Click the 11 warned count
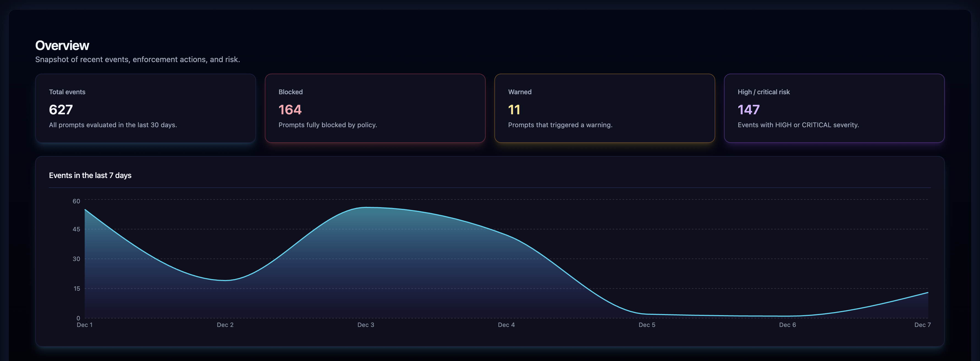The image size is (980, 361). [514, 110]
